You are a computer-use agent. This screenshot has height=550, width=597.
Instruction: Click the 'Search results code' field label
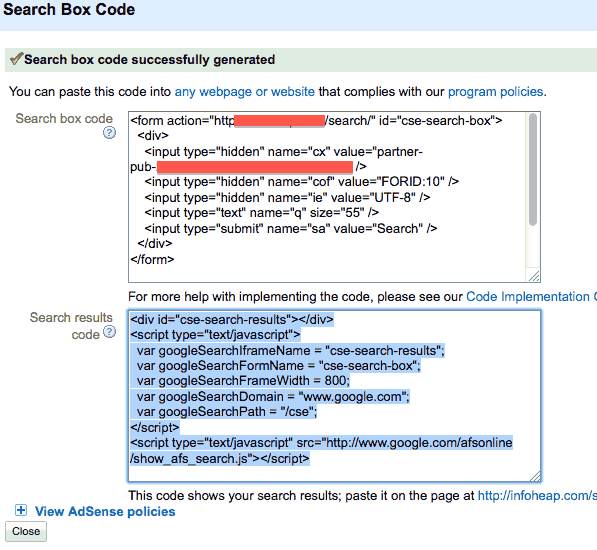click(71, 326)
